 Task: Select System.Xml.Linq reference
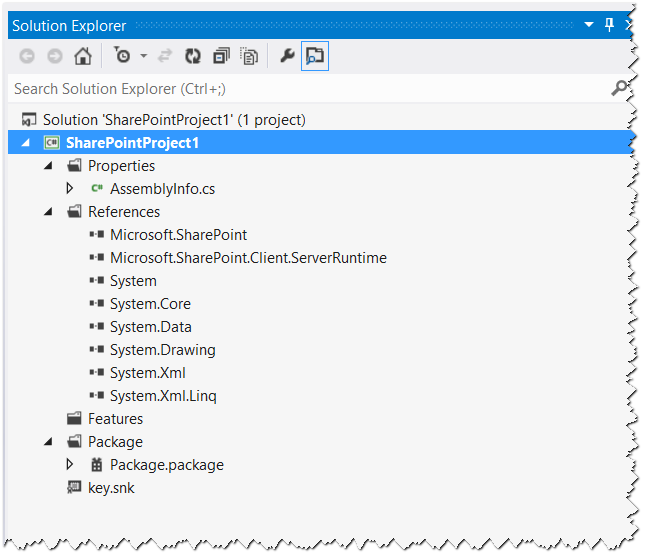pos(163,396)
